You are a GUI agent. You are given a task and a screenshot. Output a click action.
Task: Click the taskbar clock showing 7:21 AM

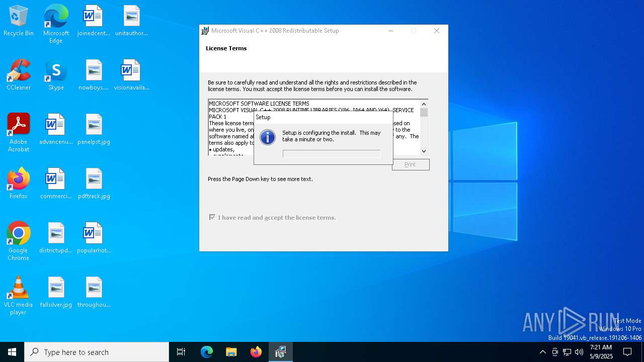pyautogui.click(x=601, y=352)
